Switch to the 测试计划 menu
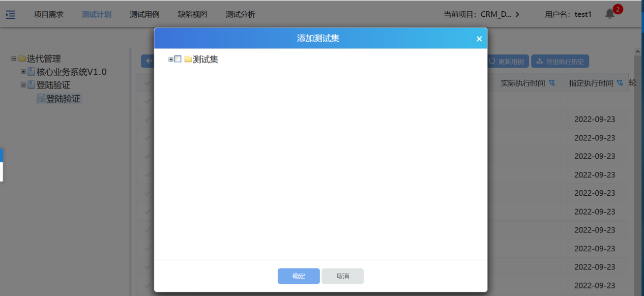 click(97, 15)
